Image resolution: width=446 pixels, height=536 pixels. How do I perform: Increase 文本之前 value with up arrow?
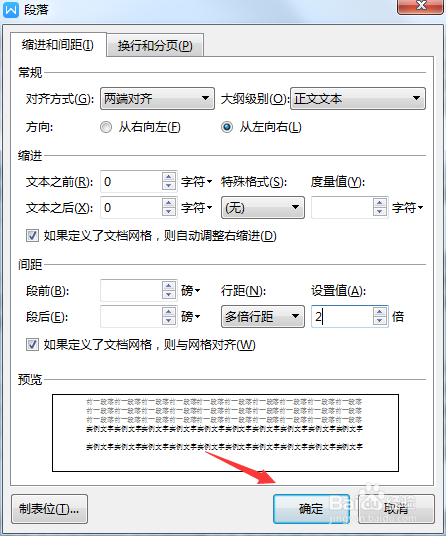(168, 177)
